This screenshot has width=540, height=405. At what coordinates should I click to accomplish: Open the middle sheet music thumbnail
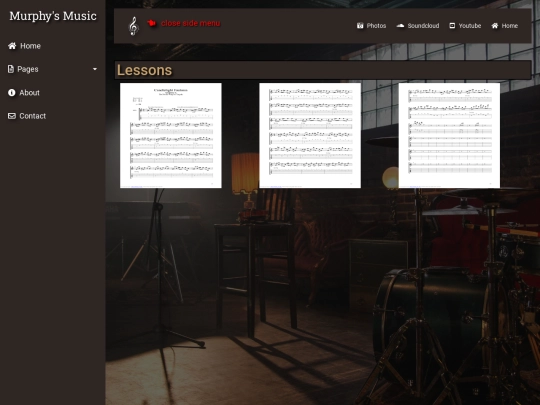pyautogui.click(x=310, y=135)
